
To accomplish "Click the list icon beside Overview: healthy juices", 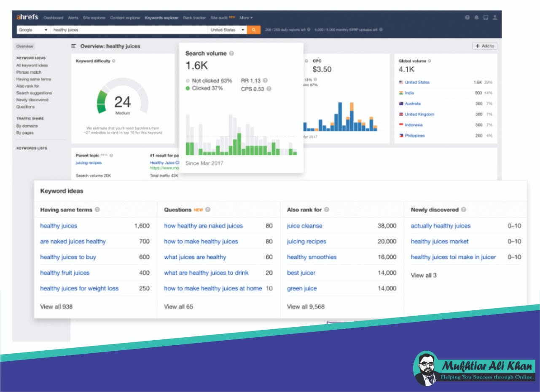I will pyautogui.click(x=74, y=46).
